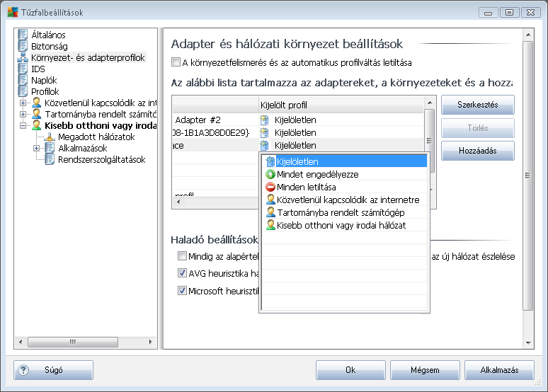
Task: Click the Kisebb otthoni tree profile icon
Action: [36, 125]
